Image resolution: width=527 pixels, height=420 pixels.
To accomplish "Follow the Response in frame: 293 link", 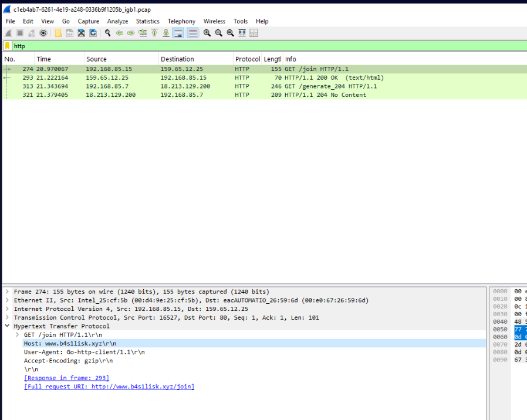I will click(x=66, y=378).
